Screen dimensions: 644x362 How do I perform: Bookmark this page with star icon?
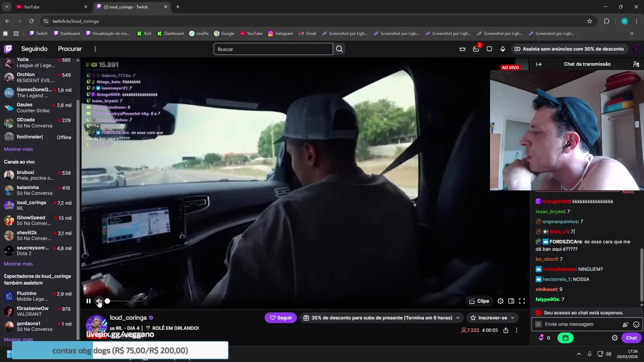(590, 21)
